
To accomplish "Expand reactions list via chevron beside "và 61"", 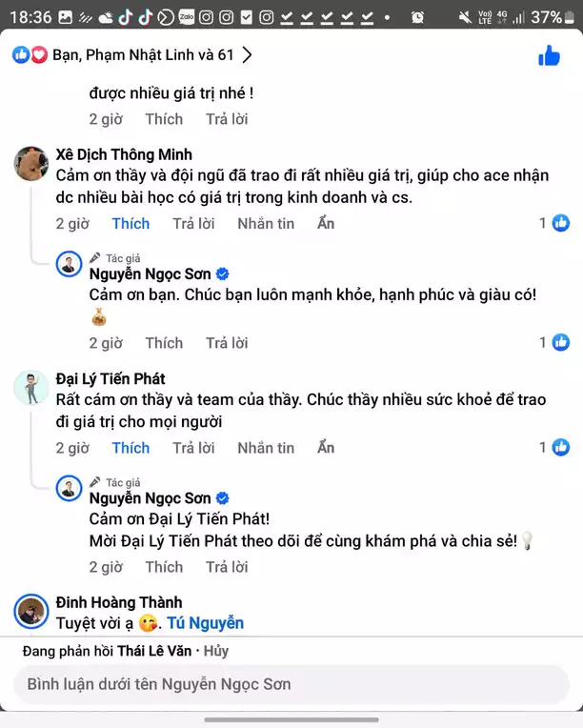I will pos(248,55).
